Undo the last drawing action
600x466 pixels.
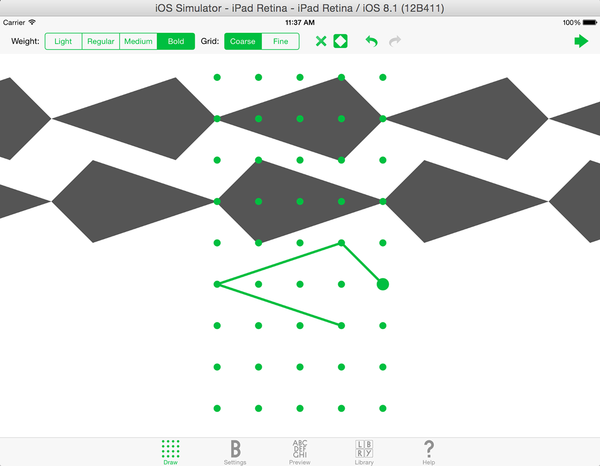click(x=372, y=41)
